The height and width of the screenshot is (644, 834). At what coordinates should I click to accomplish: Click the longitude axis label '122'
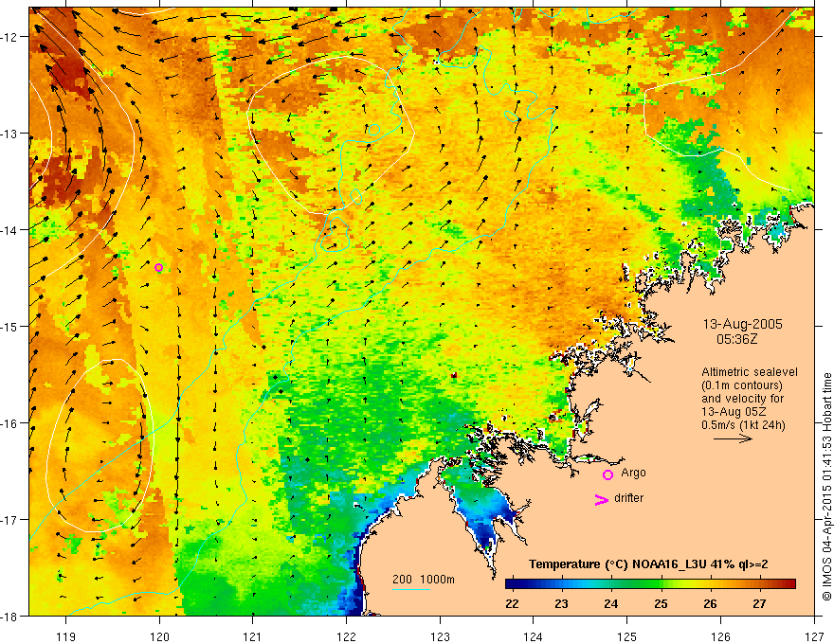(346, 636)
